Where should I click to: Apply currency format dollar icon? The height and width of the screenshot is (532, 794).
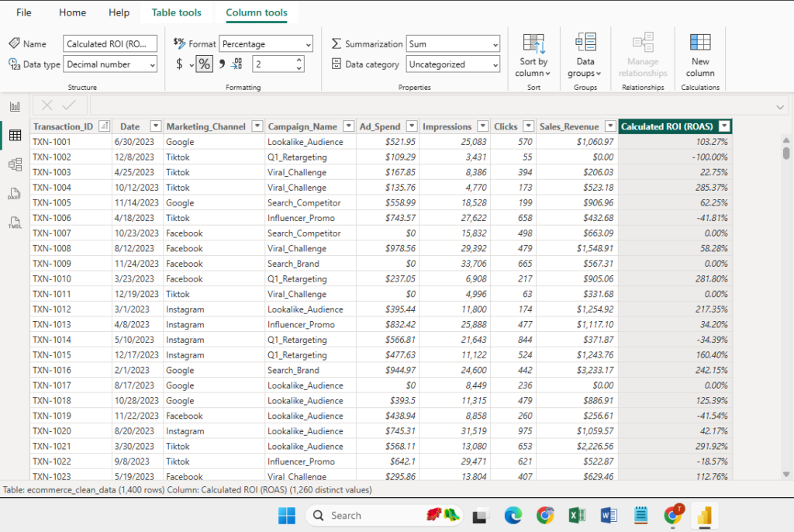pos(179,64)
